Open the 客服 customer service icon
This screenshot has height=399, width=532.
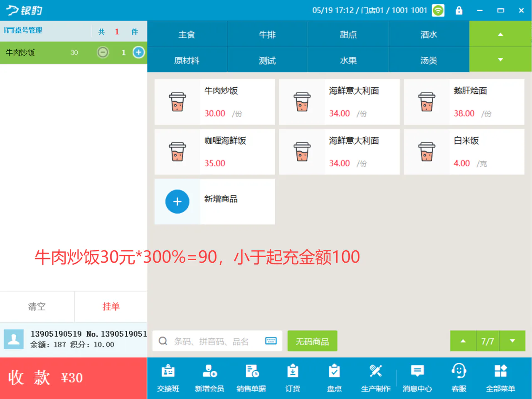pyautogui.click(x=459, y=378)
